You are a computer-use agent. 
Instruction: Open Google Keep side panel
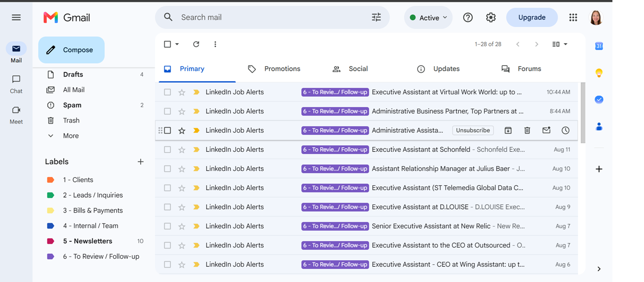coord(599,73)
